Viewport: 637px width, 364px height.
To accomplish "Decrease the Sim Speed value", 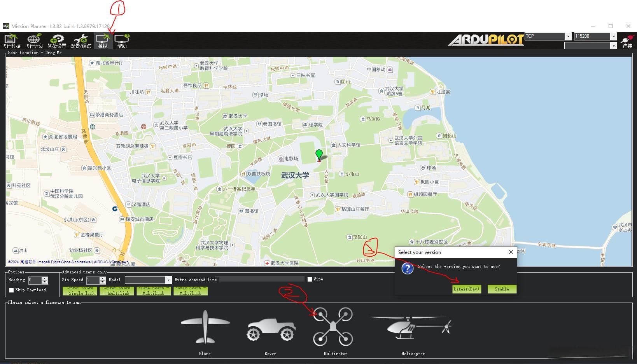I will [x=103, y=282].
